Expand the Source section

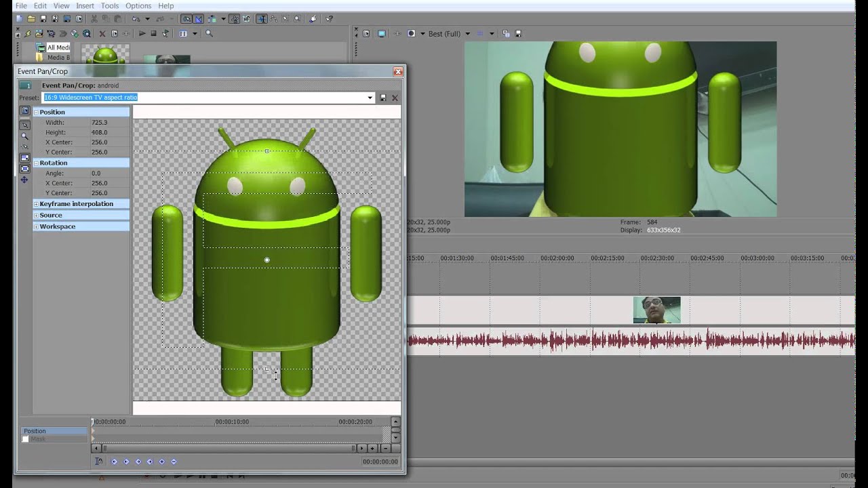tap(36, 216)
